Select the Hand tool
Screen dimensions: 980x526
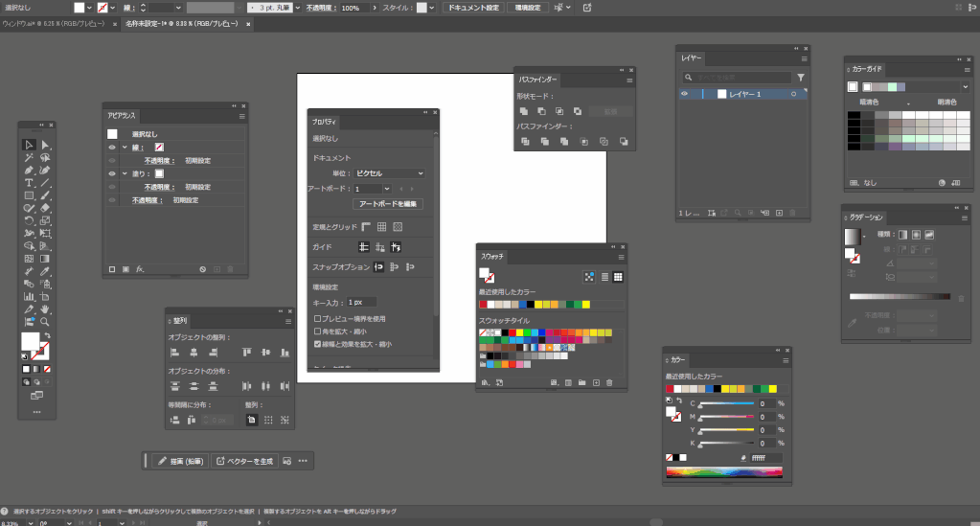coord(45,309)
